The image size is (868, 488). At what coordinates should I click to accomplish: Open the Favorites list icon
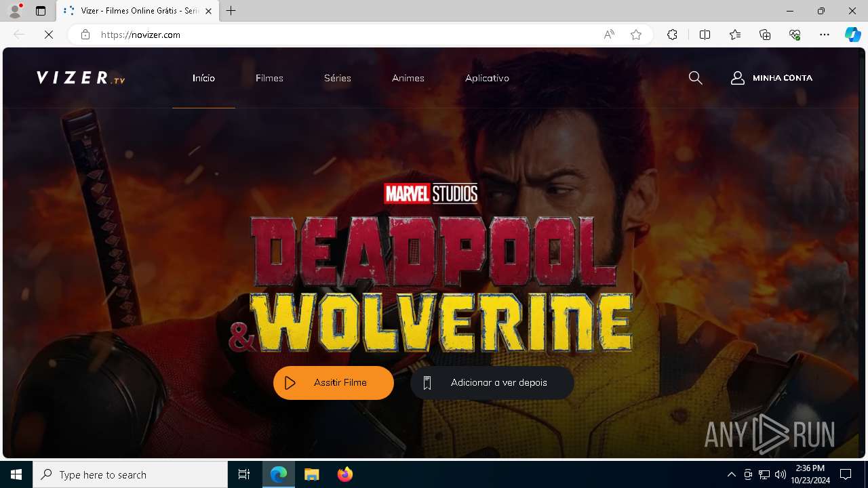(x=735, y=35)
